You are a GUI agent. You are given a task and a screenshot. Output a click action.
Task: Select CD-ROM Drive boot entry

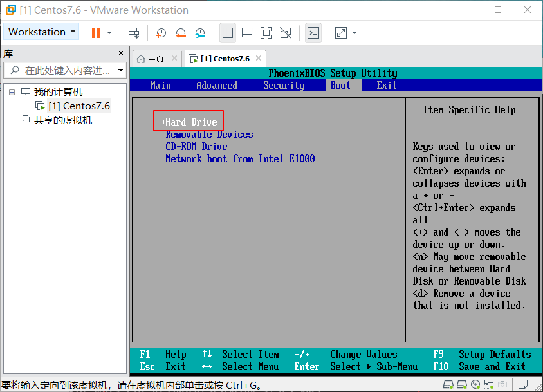(196, 147)
